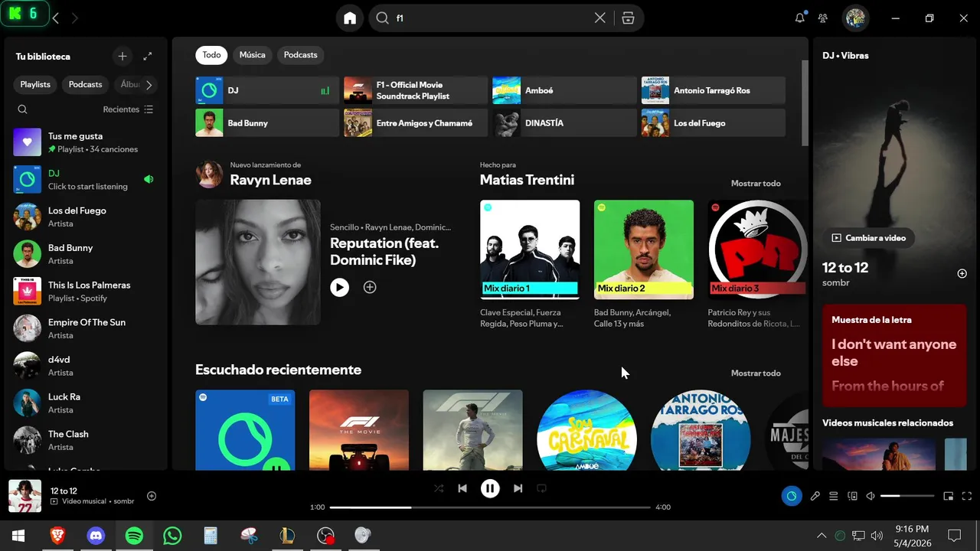The width and height of the screenshot is (980, 551).
Task: Search within the library using the magnifier icon
Action: coord(22,109)
